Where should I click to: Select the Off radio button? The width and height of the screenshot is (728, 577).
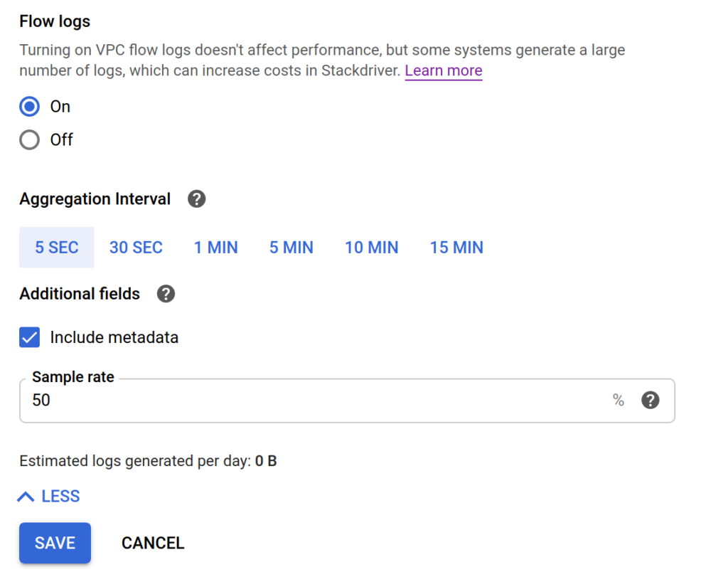[x=29, y=139]
